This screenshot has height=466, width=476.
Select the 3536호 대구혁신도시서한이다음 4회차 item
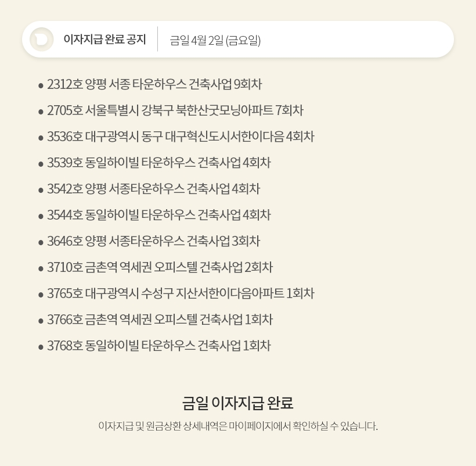click(x=181, y=137)
